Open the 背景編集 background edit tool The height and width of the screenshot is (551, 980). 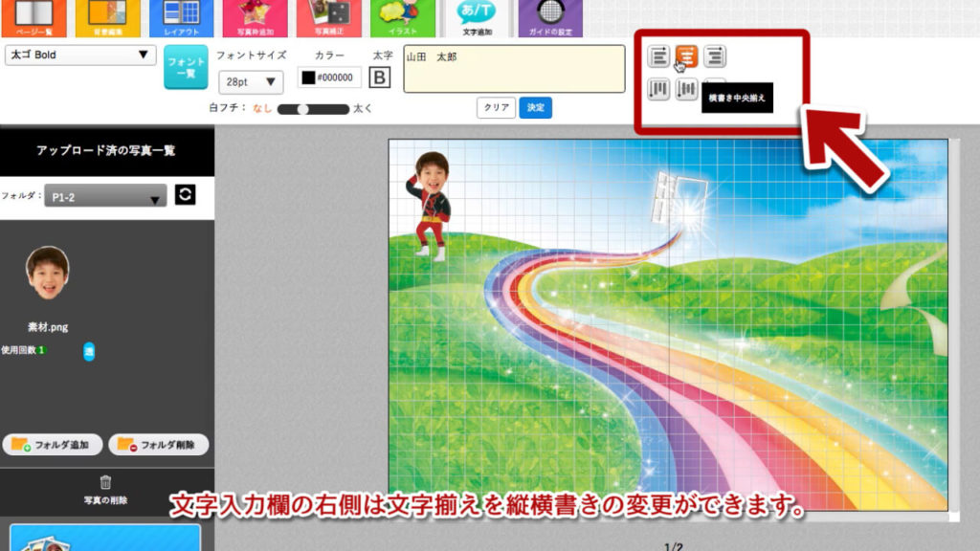tap(107, 18)
